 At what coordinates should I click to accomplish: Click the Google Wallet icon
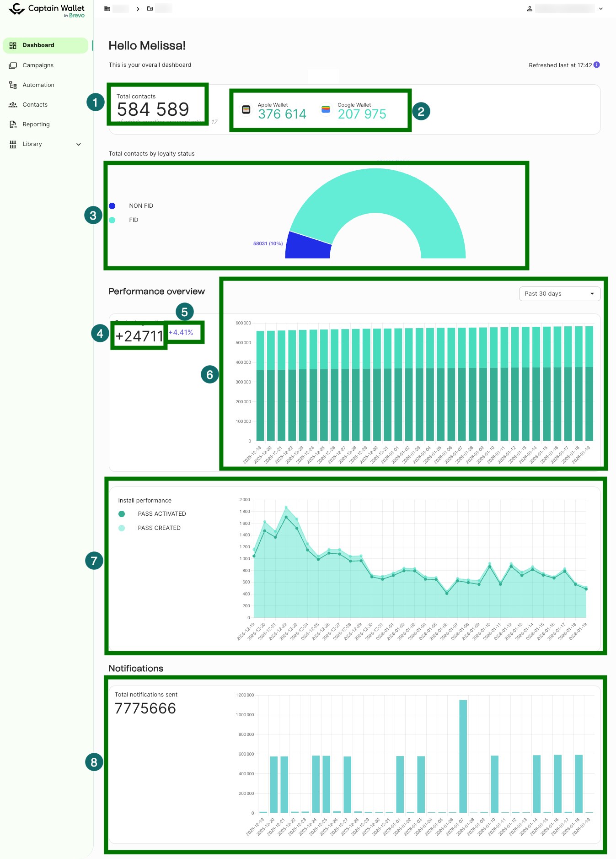pos(326,110)
